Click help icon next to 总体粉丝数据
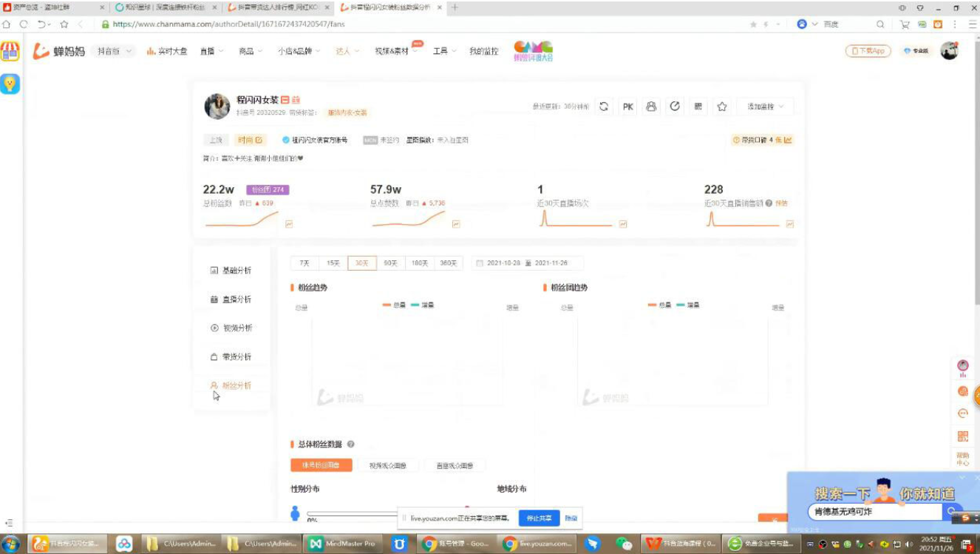The image size is (980, 554). (x=350, y=445)
